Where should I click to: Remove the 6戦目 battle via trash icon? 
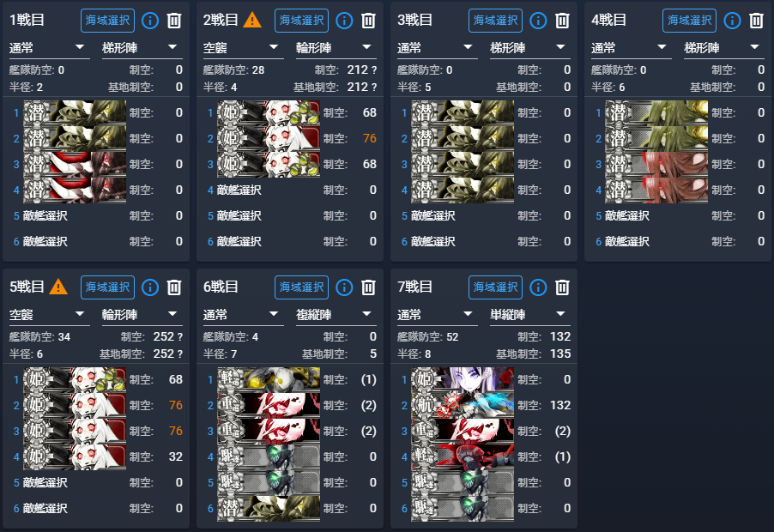(x=368, y=287)
